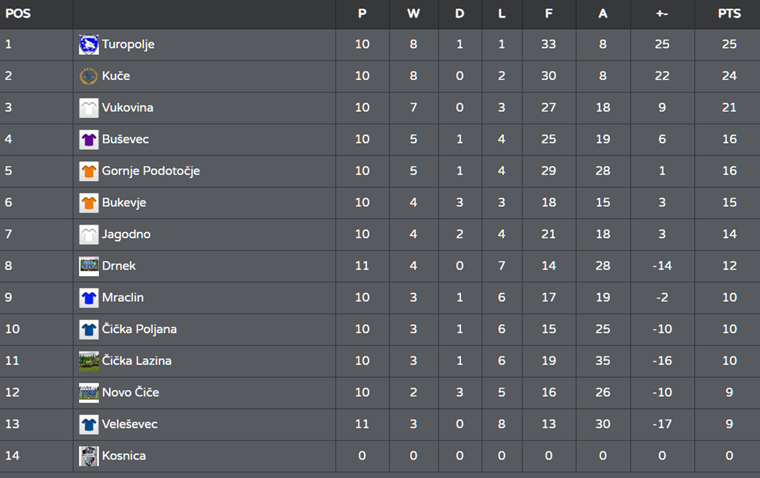Open the Bukevje team name link
Viewport: 760px width, 478px height.
coord(124,203)
